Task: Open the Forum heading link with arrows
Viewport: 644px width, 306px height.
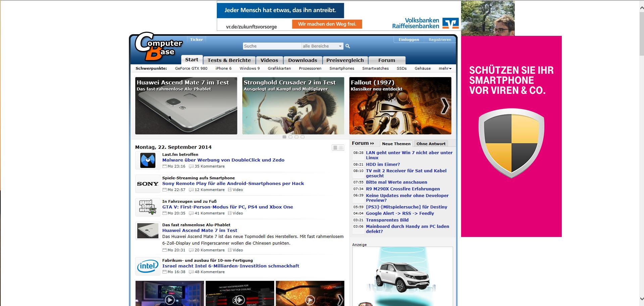Action: [x=363, y=143]
